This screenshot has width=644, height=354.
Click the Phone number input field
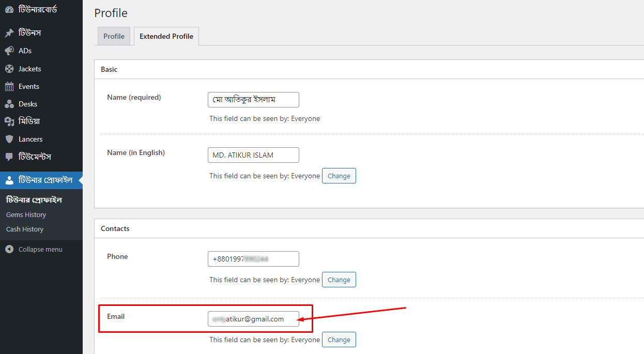click(253, 259)
